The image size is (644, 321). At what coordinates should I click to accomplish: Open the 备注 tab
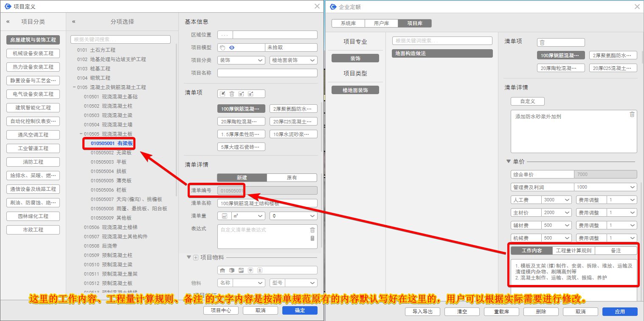click(x=616, y=251)
